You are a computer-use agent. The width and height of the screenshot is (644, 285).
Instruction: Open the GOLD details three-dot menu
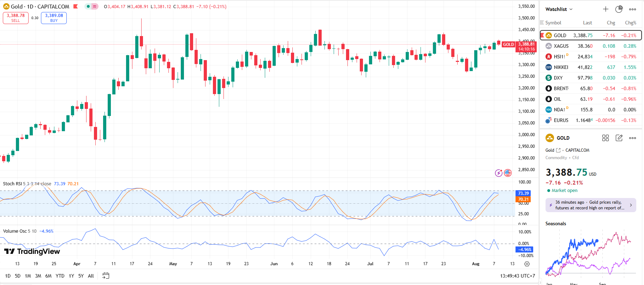point(632,138)
